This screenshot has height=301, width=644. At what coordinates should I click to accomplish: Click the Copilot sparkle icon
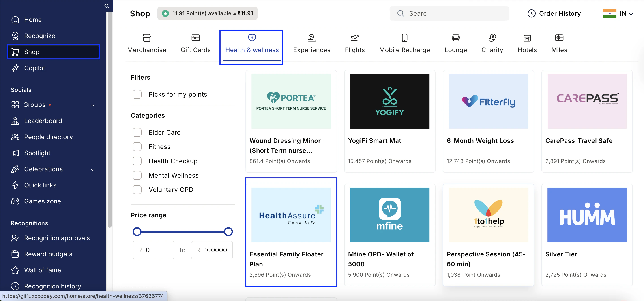(x=15, y=68)
